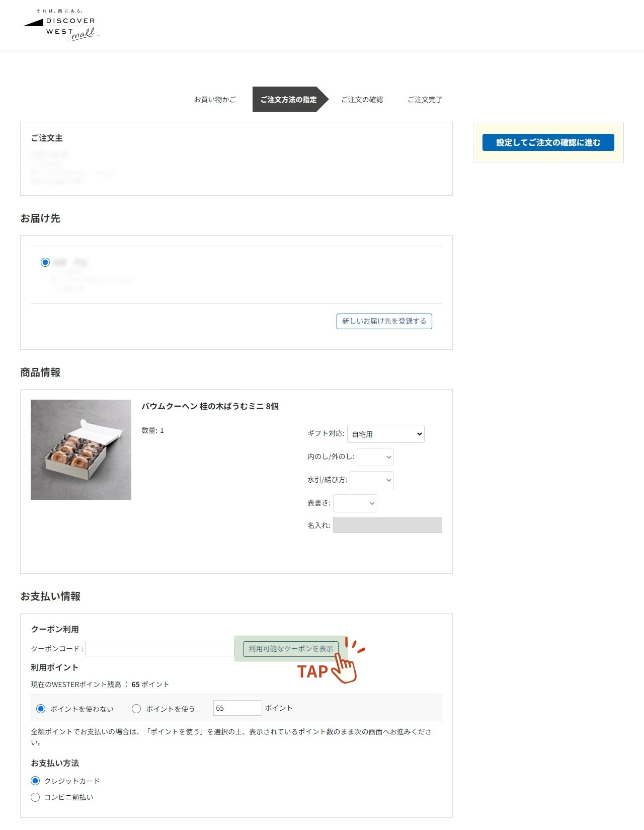Open the 水引/結び方 dropdown

click(372, 480)
